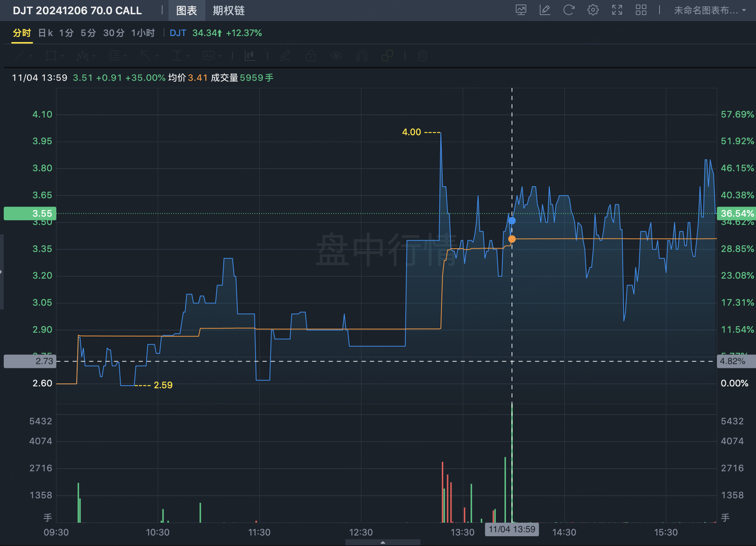Switch to the 期权链 tab

[x=229, y=11]
